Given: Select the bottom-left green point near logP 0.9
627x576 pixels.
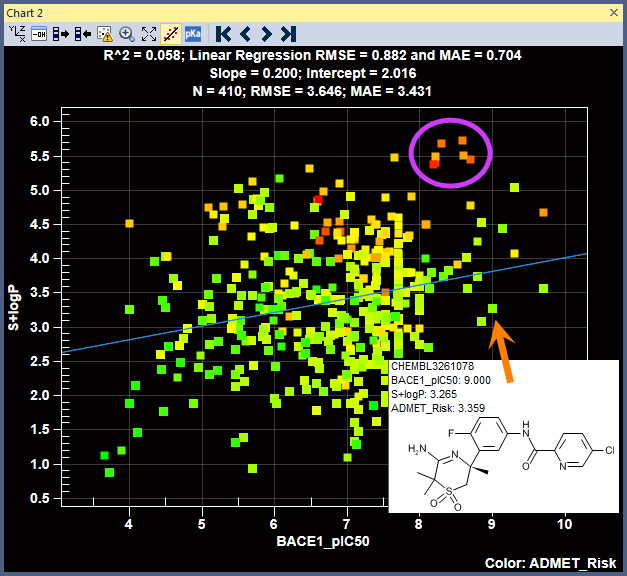Looking at the screenshot, I should tap(109, 472).
